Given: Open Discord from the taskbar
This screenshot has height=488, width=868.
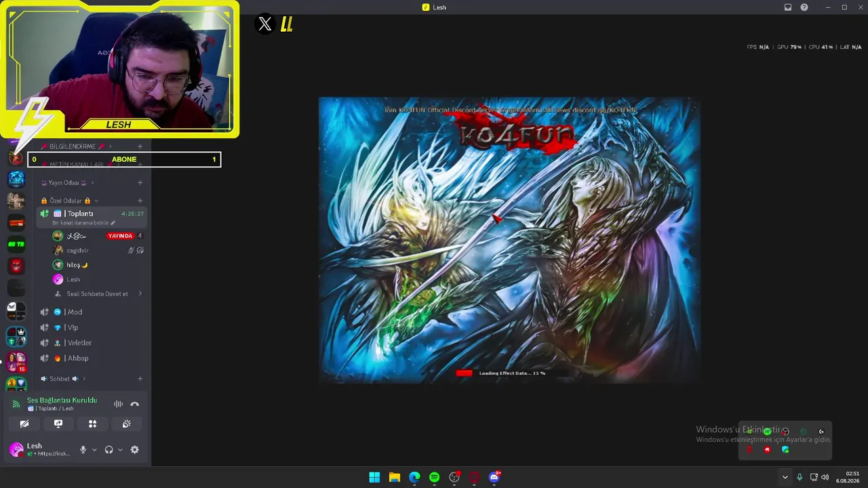Looking at the screenshot, I should point(494,477).
